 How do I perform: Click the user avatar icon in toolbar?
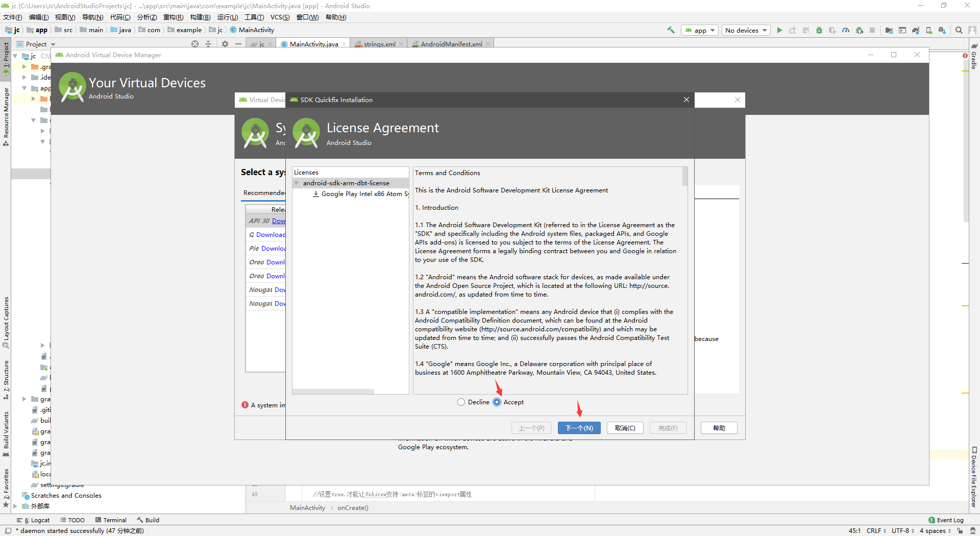pos(972,30)
